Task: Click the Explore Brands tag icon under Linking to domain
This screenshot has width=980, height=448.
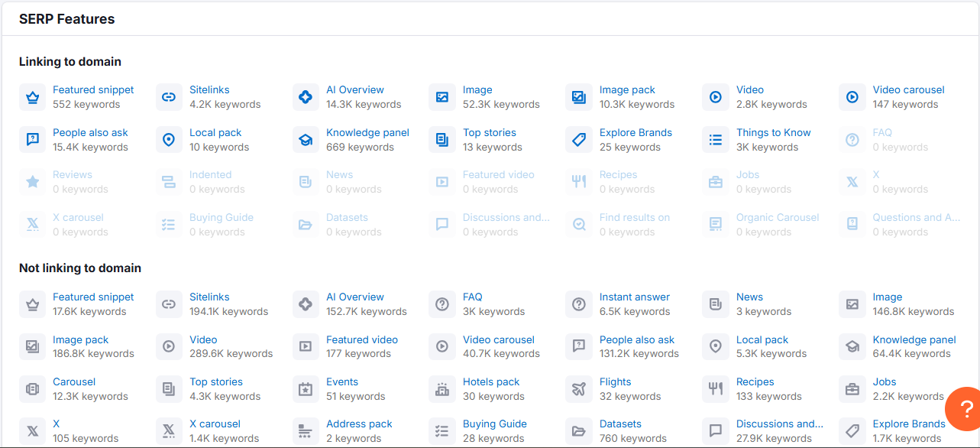Action: [x=579, y=140]
